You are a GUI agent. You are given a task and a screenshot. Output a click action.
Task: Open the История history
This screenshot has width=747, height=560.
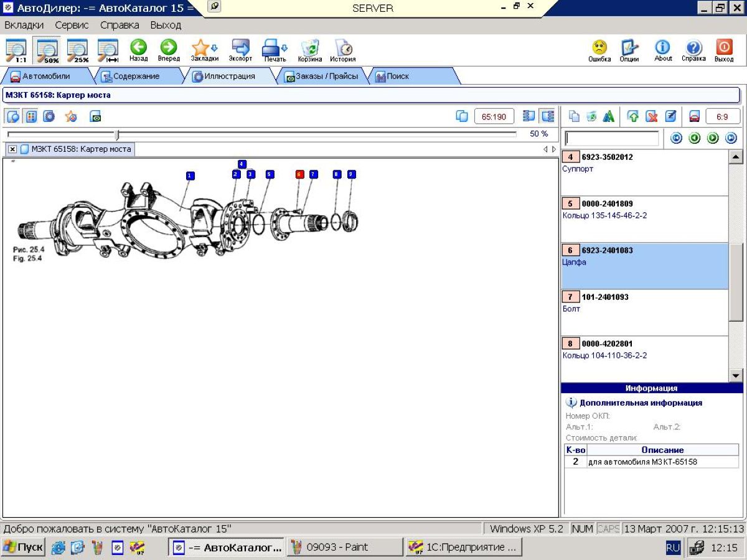[343, 51]
